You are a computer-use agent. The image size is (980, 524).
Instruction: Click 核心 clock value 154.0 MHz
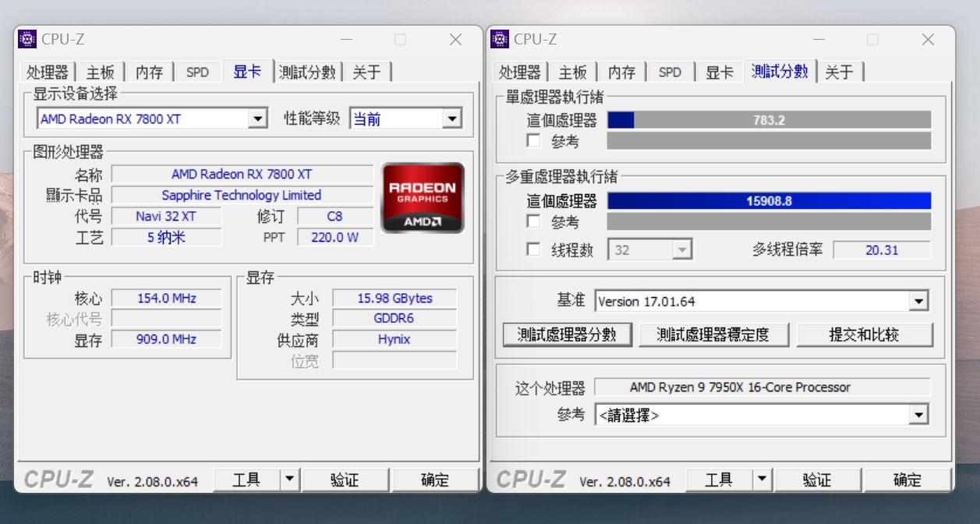point(166,298)
